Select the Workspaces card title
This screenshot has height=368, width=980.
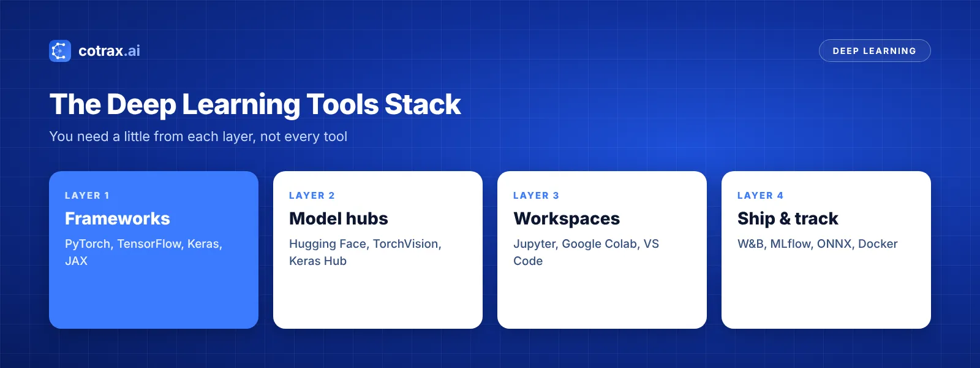[567, 218]
